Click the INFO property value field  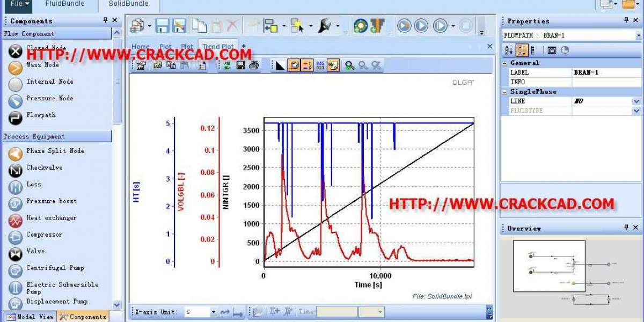click(607, 82)
